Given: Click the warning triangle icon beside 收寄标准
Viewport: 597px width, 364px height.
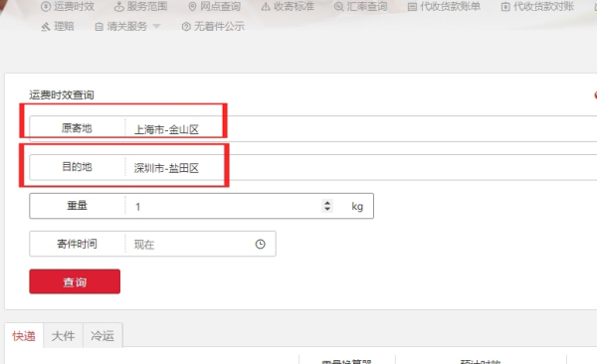Looking at the screenshot, I should pyautogui.click(x=266, y=7).
